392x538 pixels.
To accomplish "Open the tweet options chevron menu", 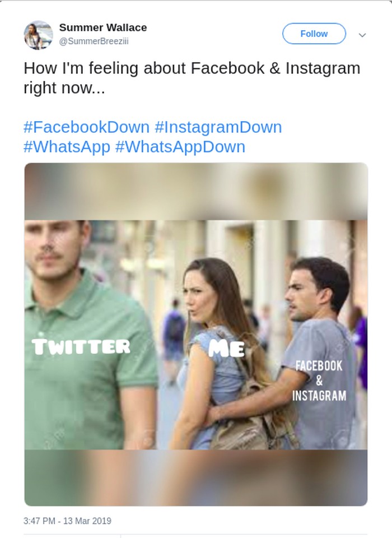I will pos(362,35).
